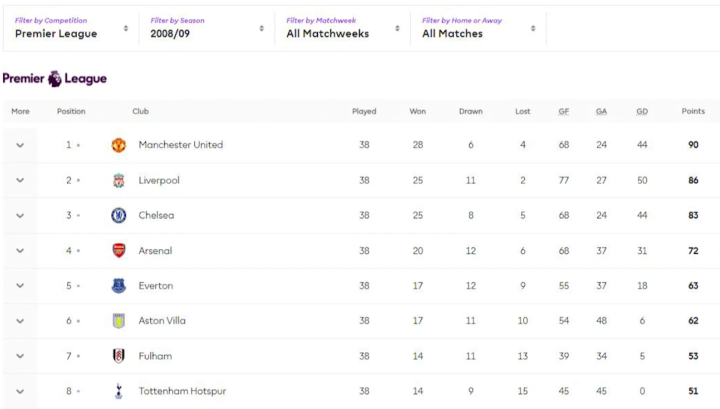720x409 pixels.
Task: Click the Manchester United club crest
Action: (x=119, y=145)
